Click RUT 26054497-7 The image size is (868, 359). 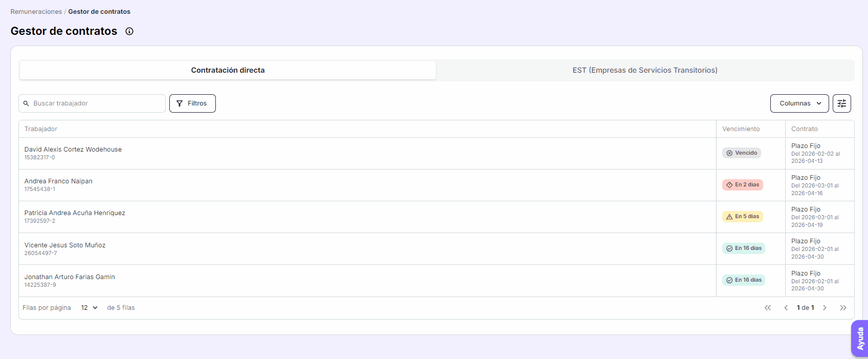click(41, 254)
